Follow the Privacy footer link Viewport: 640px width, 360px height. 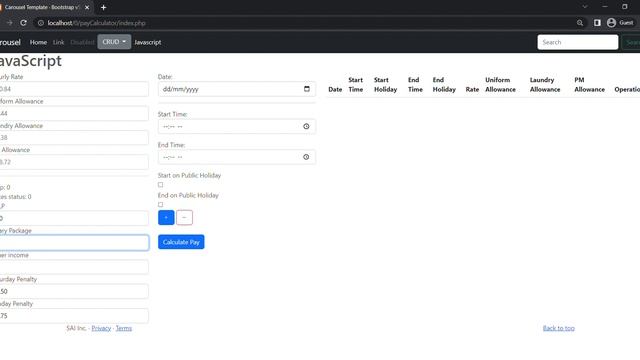[x=101, y=328]
